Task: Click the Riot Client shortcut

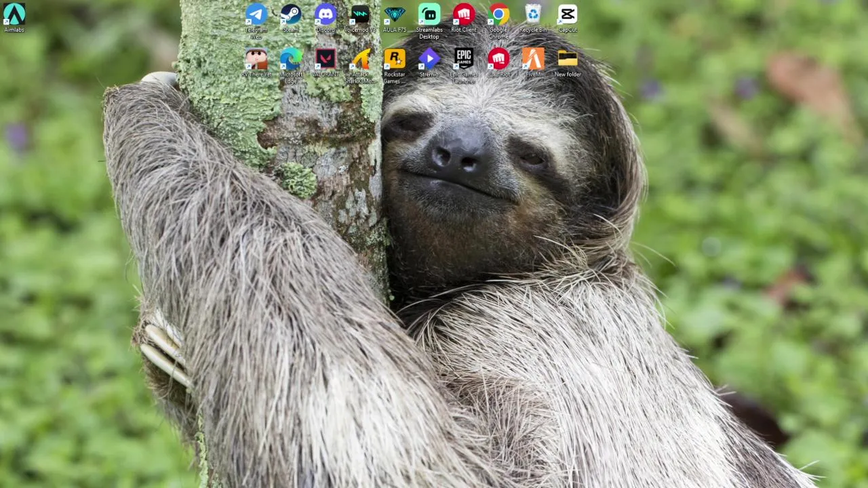Action: pyautogui.click(x=464, y=18)
